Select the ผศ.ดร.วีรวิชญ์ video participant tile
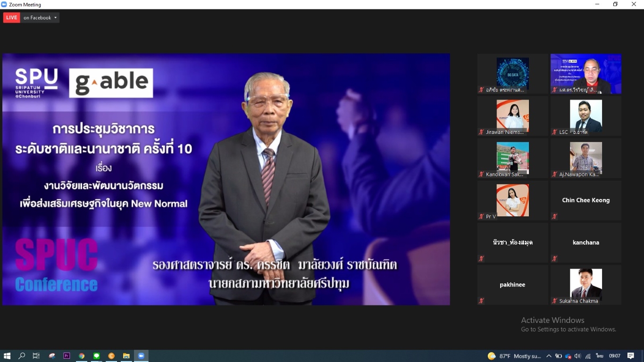 point(586,74)
